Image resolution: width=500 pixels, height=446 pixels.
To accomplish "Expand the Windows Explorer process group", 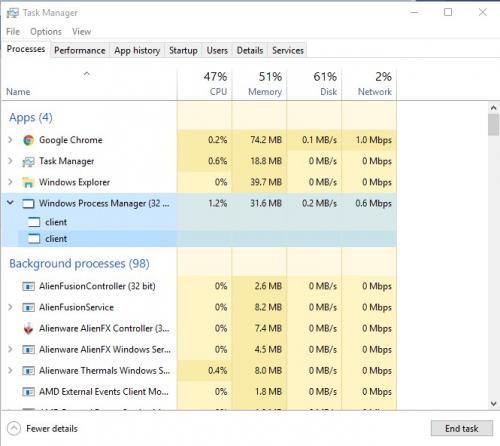I will [x=10, y=182].
